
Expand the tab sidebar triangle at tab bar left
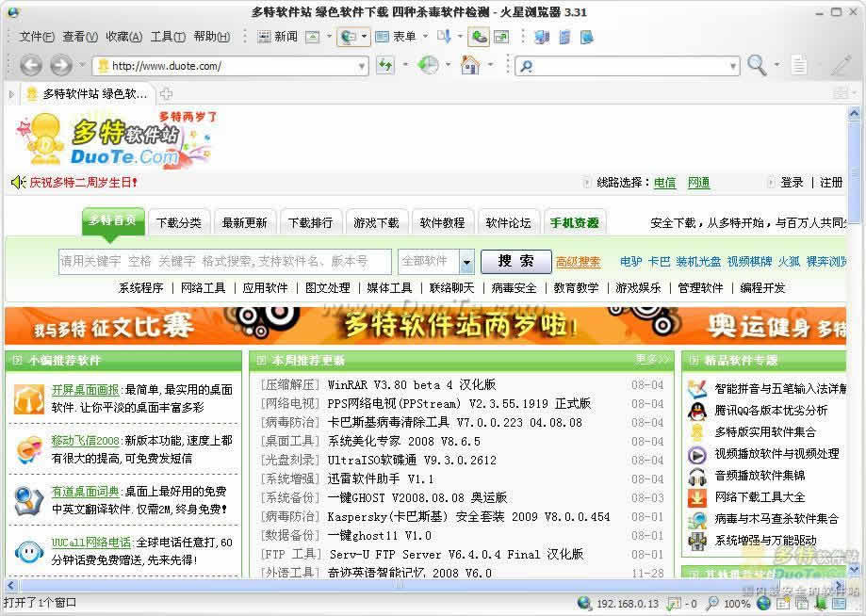(11, 94)
